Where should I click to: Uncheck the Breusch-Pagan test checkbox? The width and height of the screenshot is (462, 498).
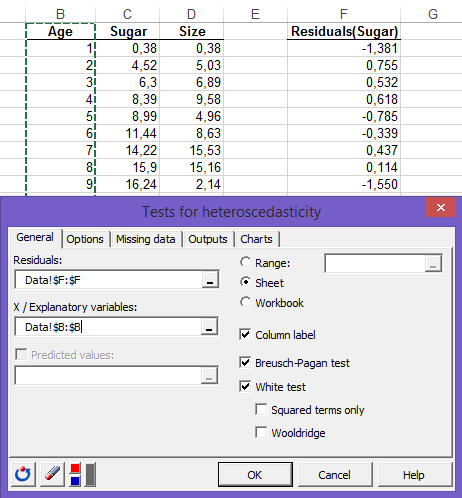245,363
